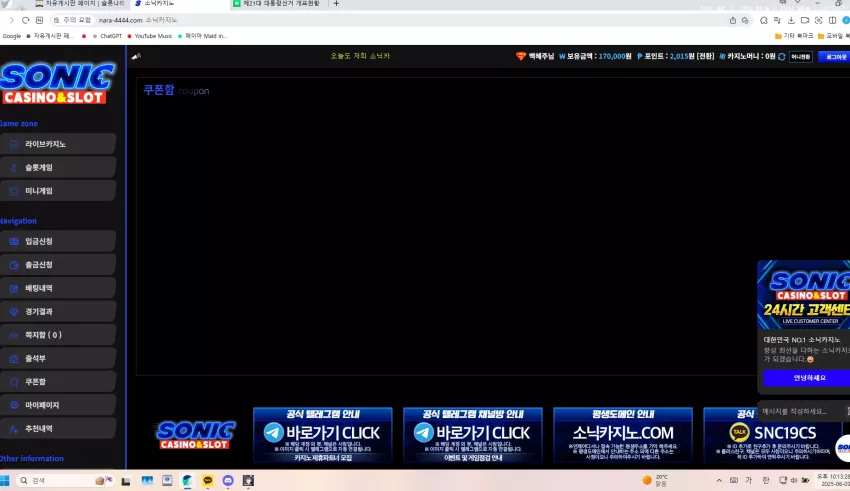Click the footer Sonic Casino & Slot logo

pyautogui.click(x=195, y=435)
